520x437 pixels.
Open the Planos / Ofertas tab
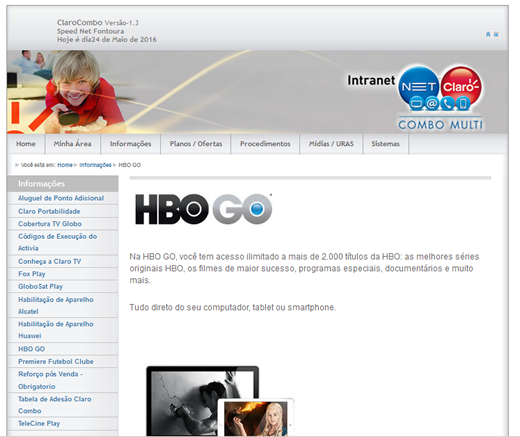click(x=196, y=144)
